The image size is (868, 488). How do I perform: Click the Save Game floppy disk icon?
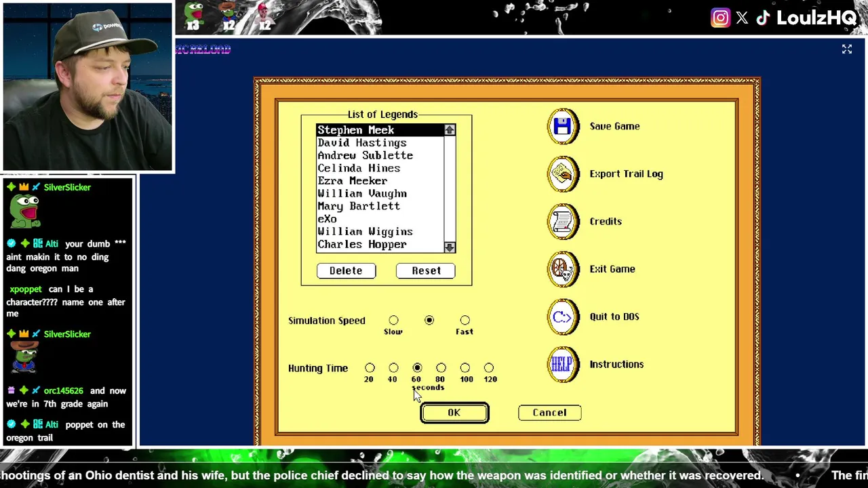[x=563, y=126]
